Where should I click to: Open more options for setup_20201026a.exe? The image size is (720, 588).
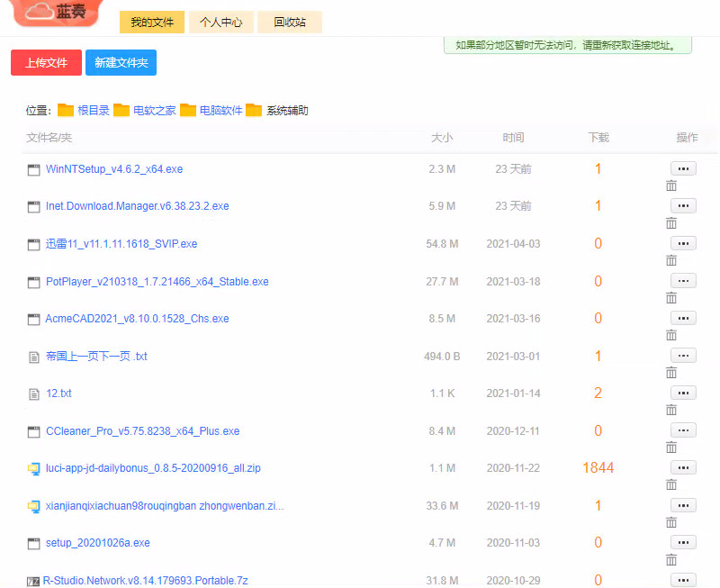pos(683,542)
